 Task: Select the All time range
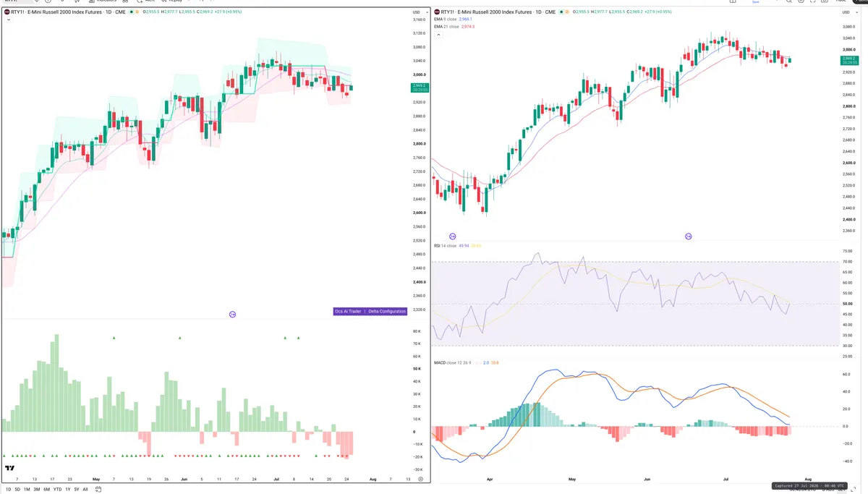coord(85,489)
